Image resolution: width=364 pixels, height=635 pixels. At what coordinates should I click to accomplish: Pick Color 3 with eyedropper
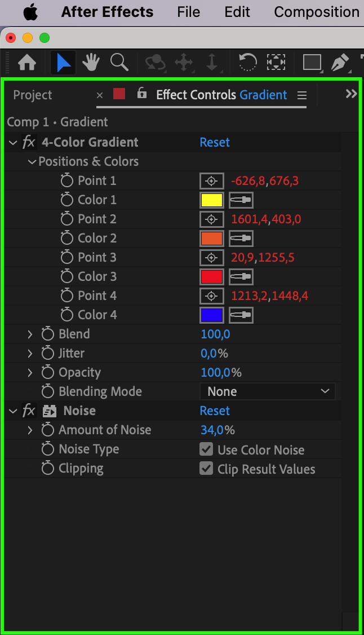pos(241,276)
